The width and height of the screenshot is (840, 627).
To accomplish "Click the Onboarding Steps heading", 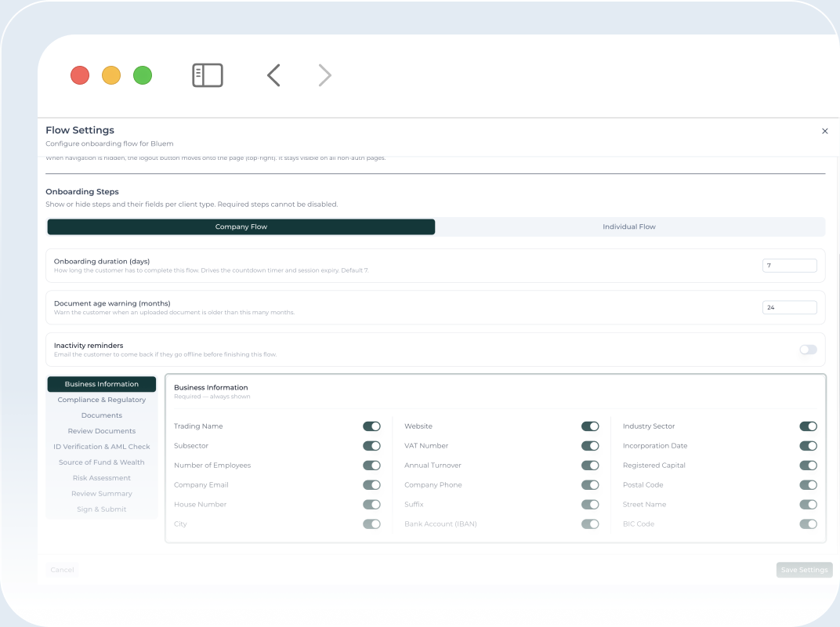I will click(82, 191).
